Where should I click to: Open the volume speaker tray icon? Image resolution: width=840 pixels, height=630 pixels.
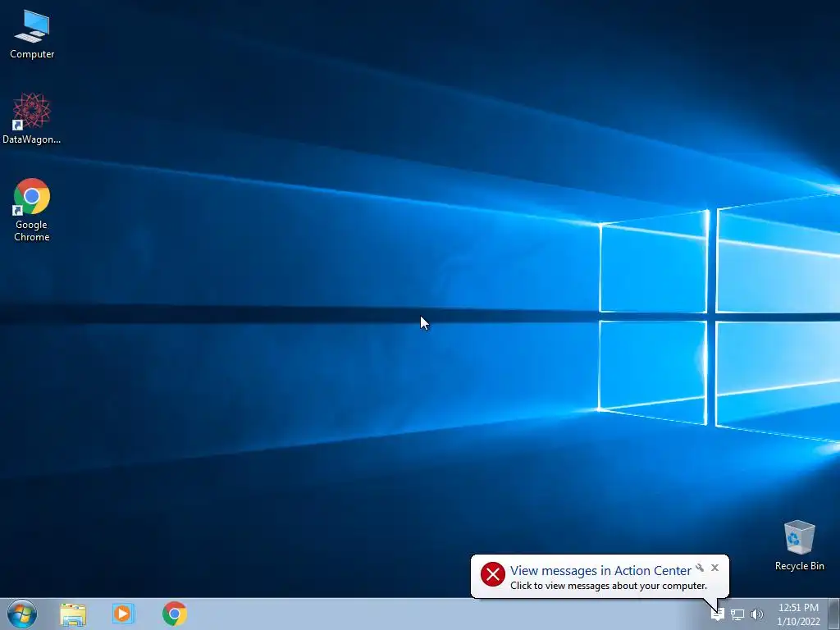click(x=757, y=614)
